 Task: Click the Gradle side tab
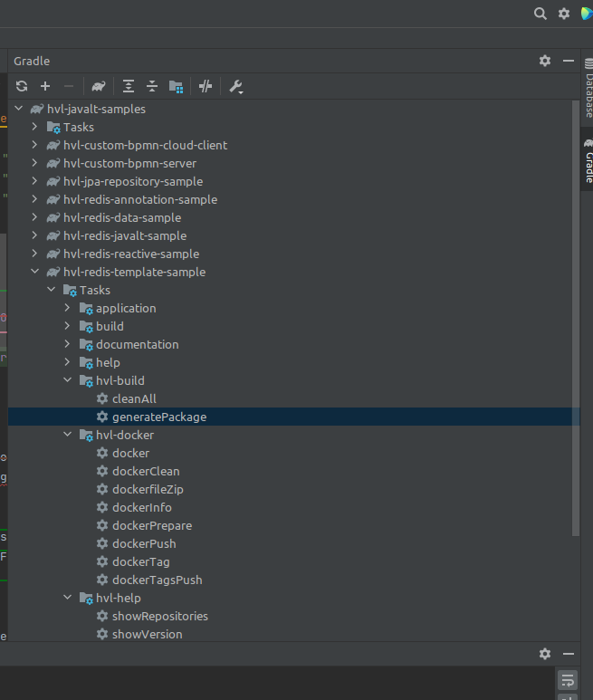pos(588,160)
